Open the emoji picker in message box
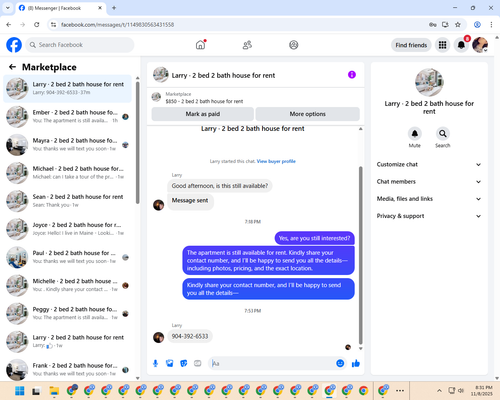The height and width of the screenshot is (400, 500). click(x=340, y=363)
